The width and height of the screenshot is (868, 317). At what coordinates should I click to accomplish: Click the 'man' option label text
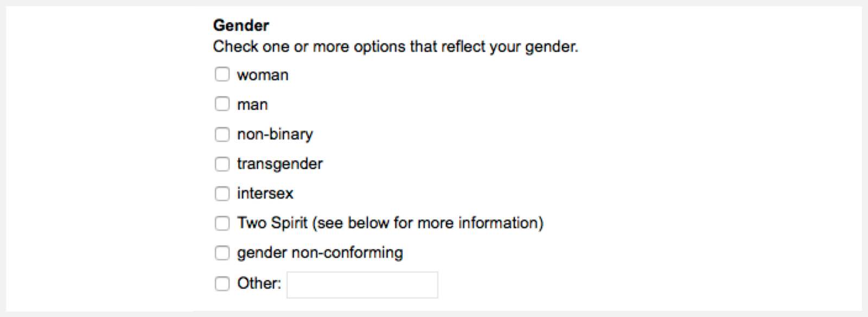point(252,105)
